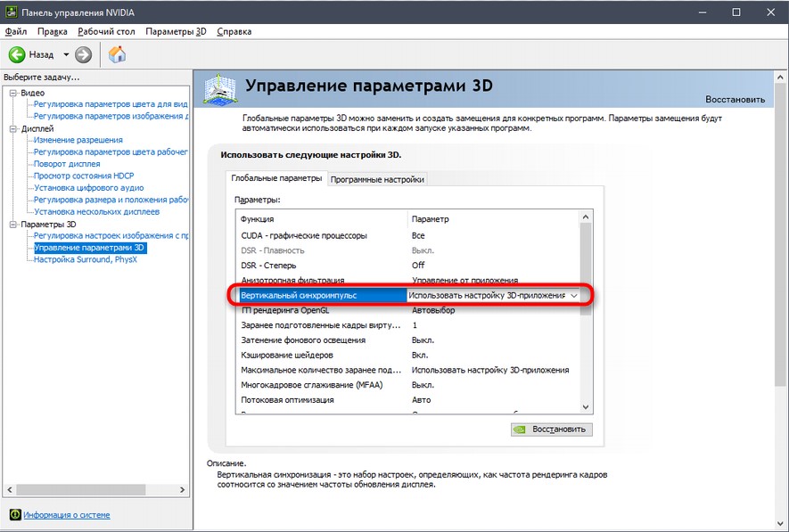Select the DSR - Степень row
789x532 pixels.
tap(407, 265)
